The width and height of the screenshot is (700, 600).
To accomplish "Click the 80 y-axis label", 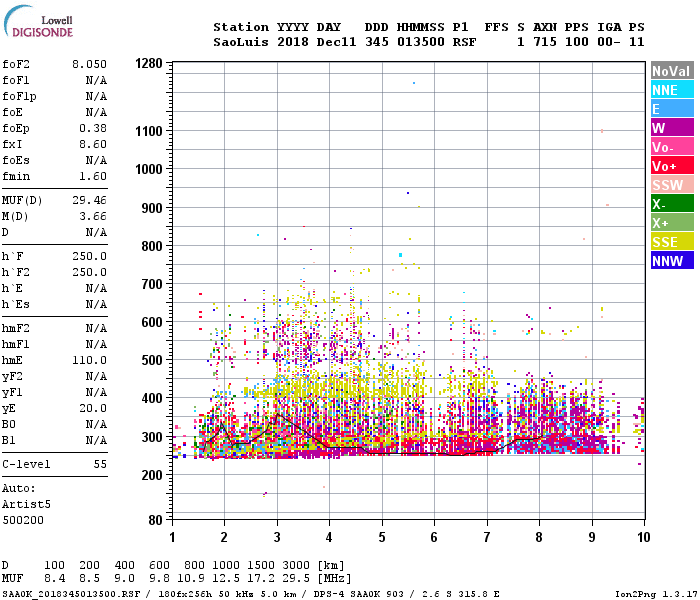I will (155, 520).
